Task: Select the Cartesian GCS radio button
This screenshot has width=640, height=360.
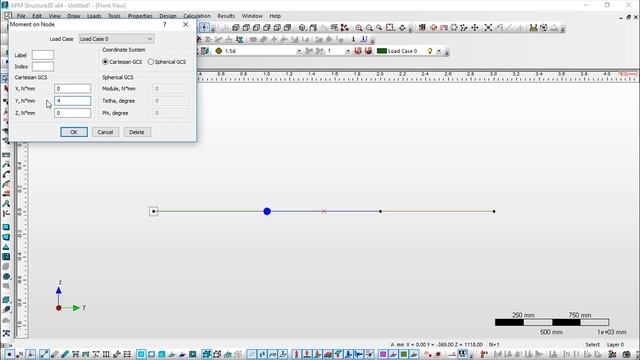Action: tap(106, 62)
